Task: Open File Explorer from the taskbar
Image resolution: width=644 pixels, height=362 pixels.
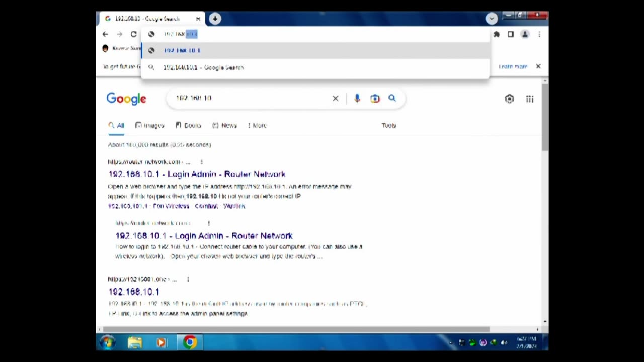Action: [x=135, y=343]
